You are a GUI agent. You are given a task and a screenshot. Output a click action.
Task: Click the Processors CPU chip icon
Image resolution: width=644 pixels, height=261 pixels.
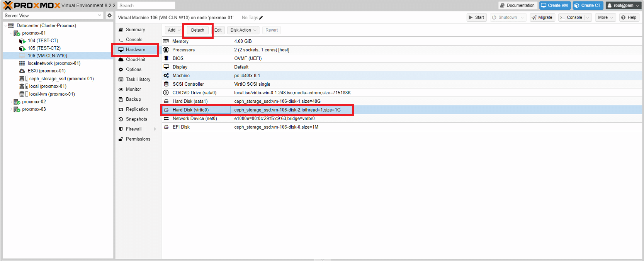pyautogui.click(x=166, y=50)
